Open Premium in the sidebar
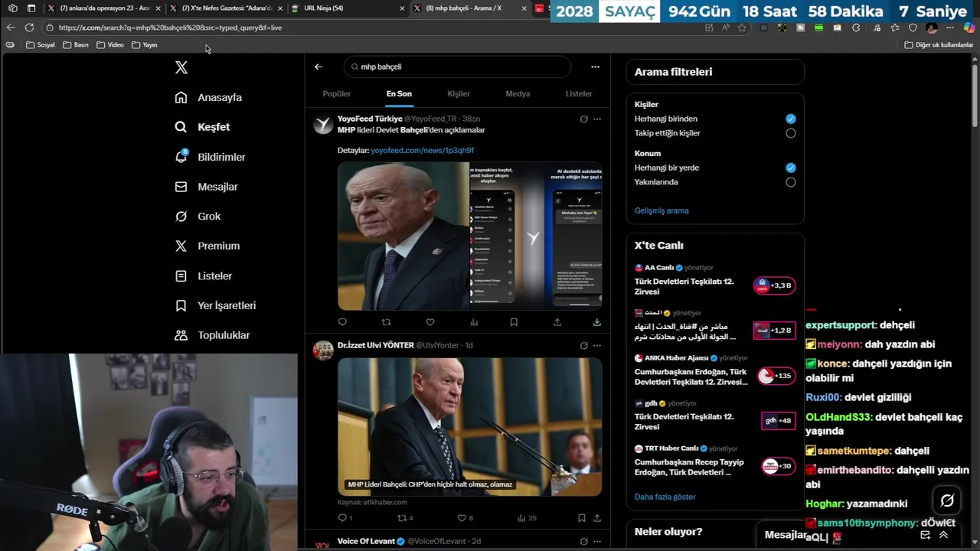 click(207, 246)
